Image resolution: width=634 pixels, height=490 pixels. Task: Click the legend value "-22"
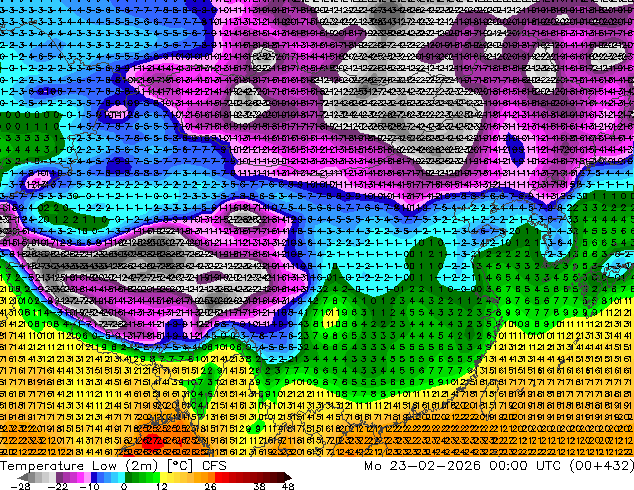pyautogui.click(x=57, y=486)
